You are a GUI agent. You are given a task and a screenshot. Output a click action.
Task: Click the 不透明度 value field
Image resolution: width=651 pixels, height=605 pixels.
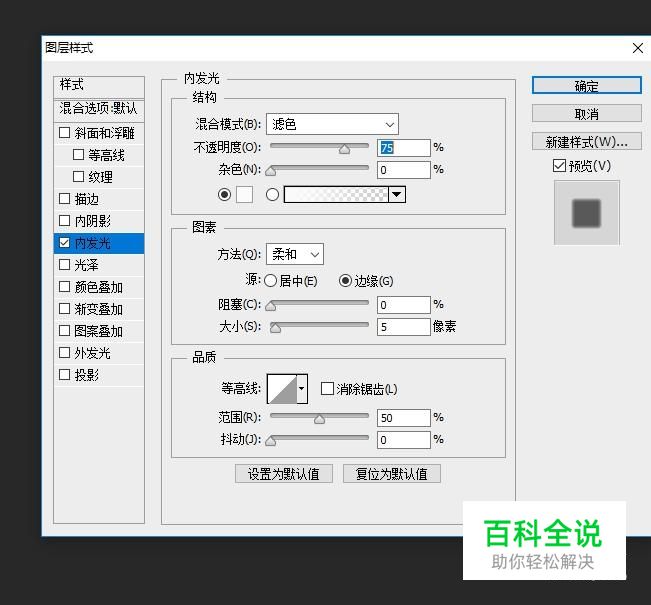pos(404,148)
